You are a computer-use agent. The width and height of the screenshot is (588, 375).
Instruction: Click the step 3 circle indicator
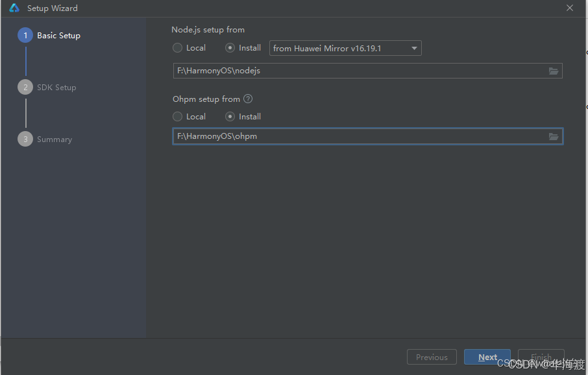[x=25, y=139]
